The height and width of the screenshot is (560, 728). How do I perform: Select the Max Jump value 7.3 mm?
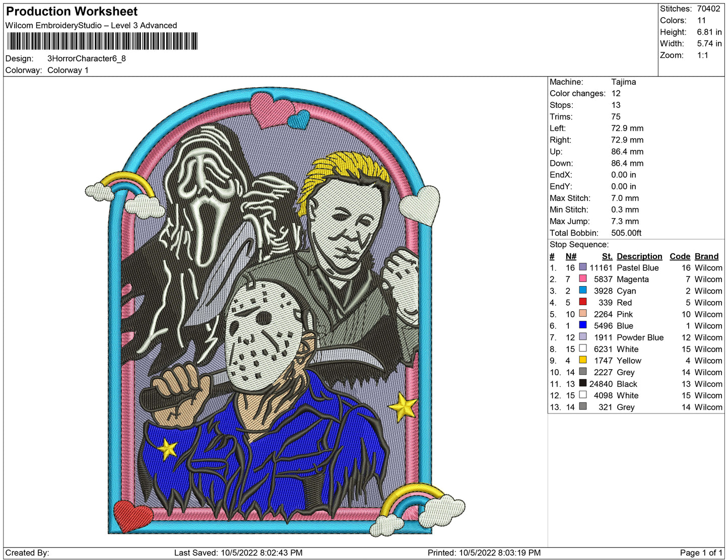coord(625,221)
